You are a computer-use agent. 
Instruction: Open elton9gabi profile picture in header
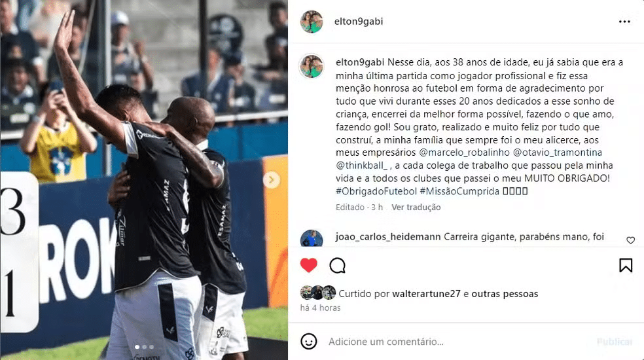[312, 22]
